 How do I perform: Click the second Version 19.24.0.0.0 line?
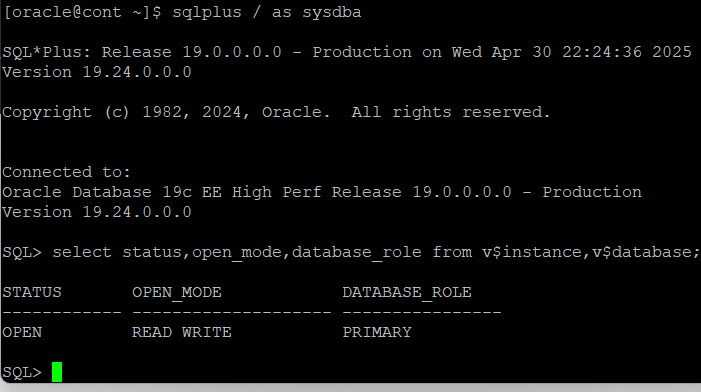[x=97, y=212]
